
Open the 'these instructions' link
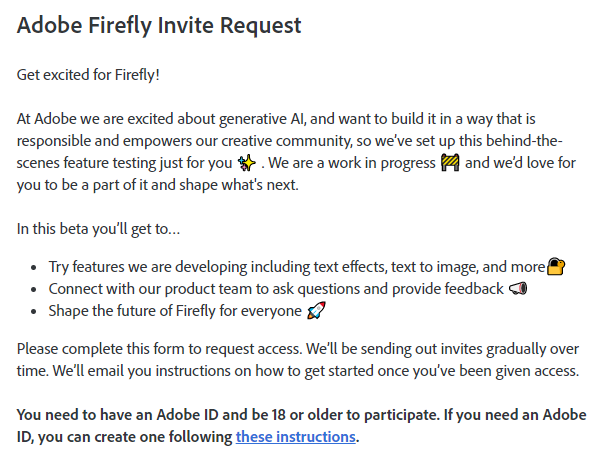295,437
